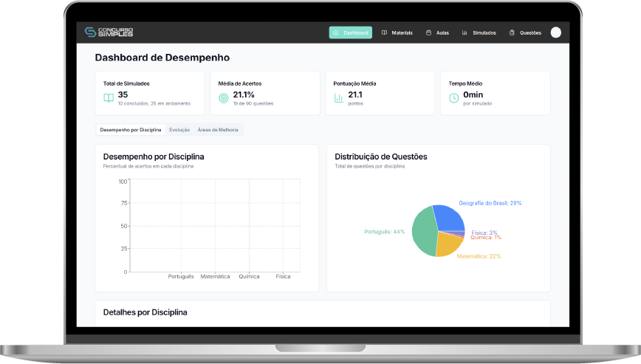
Task: Click the clock icon in Tempo Médio
Action: (x=453, y=98)
